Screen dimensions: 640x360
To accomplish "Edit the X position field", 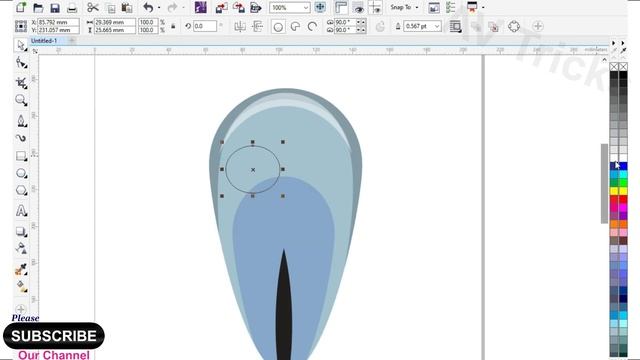I will click(58, 22).
